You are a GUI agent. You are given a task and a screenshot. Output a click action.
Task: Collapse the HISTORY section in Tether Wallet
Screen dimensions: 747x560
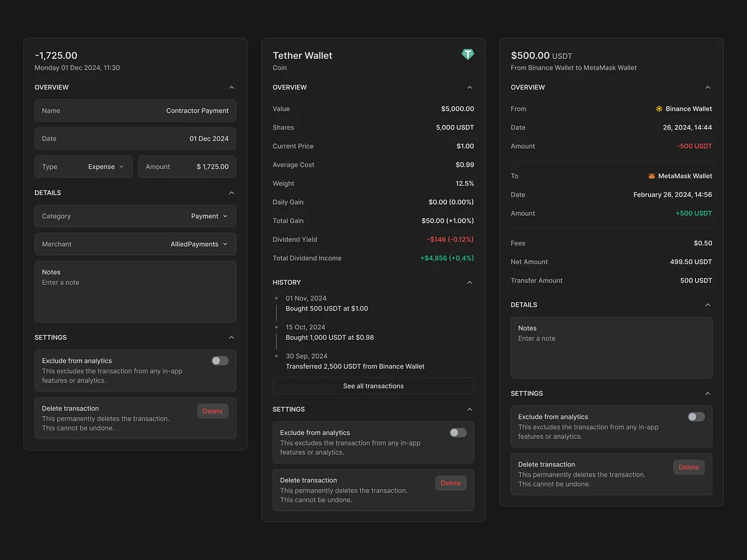pos(469,282)
